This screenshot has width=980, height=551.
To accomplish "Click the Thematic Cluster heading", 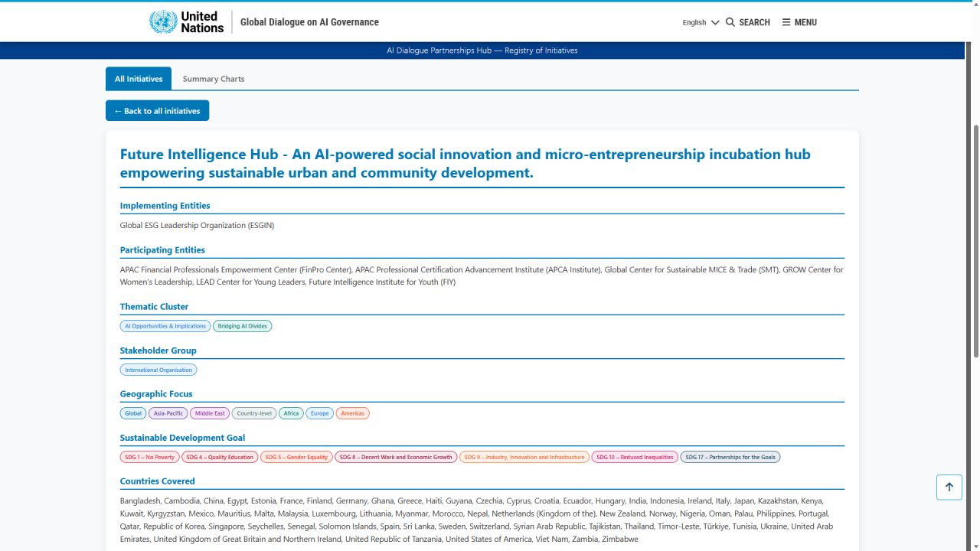I will pyautogui.click(x=154, y=307).
